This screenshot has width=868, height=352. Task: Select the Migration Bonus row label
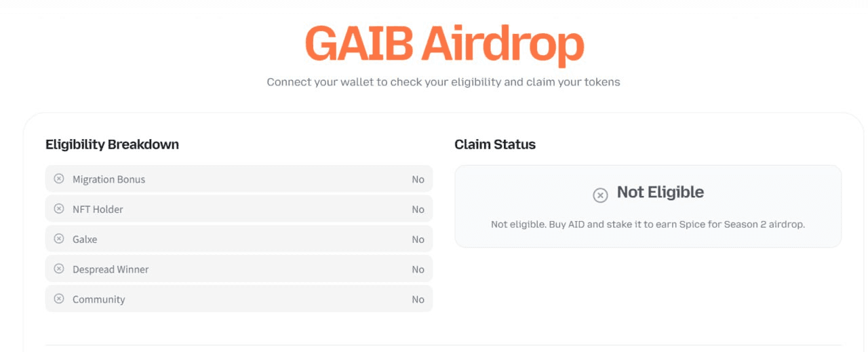[x=108, y=180]
